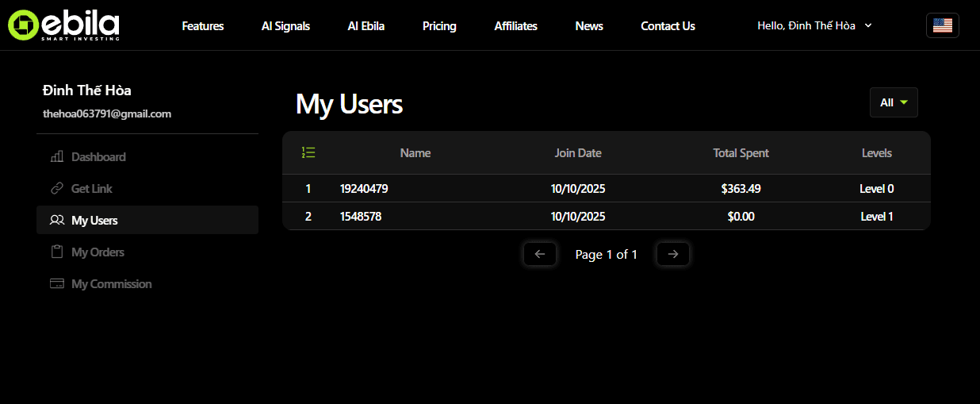This screenshot has width=980, height=404.
Task: Open the Contact Us link
Action: tap(668, 26)
